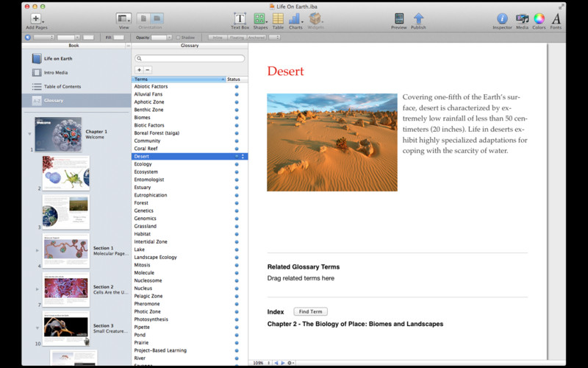Toggle the Shadow checkbox

178,37
